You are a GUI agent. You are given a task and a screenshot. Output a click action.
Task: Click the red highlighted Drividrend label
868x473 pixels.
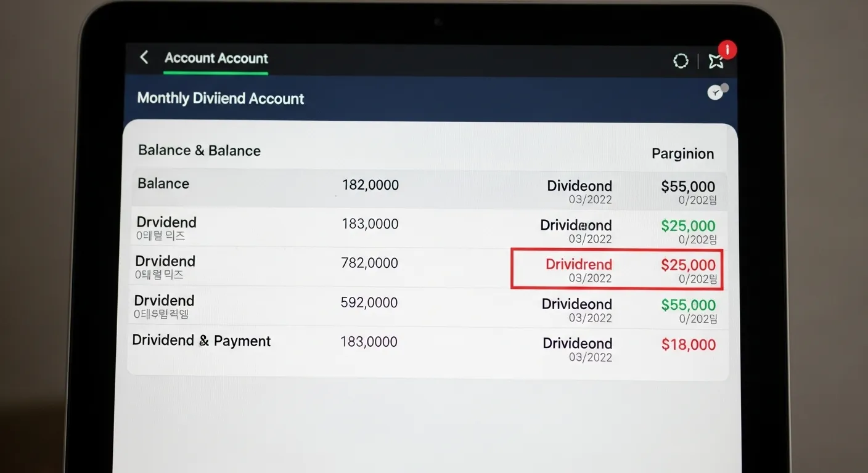coord(578,265)
